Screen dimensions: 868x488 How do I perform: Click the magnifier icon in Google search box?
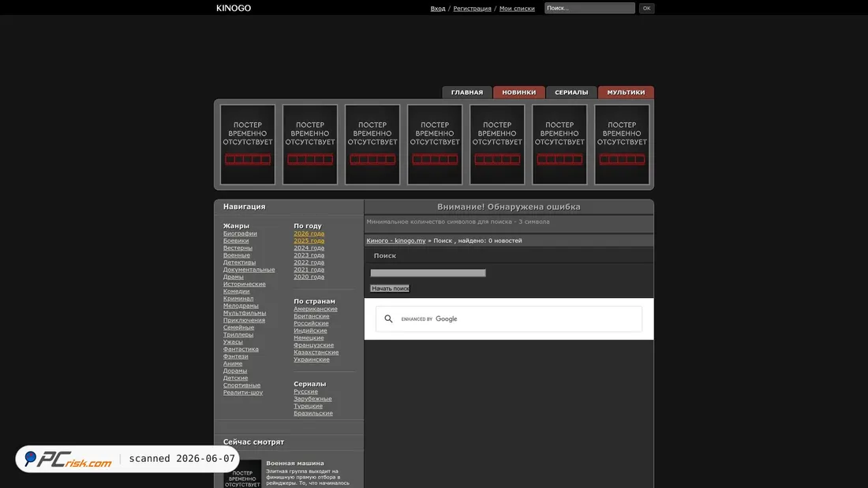pyautogui.click(x=388, y=319)
